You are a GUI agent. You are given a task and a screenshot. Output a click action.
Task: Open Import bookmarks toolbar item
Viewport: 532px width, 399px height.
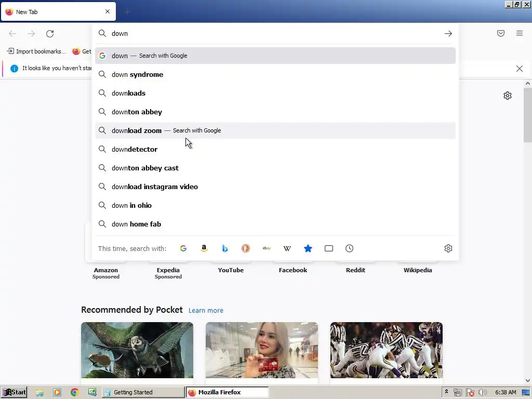pyautogui.click(x=36, y=51)
